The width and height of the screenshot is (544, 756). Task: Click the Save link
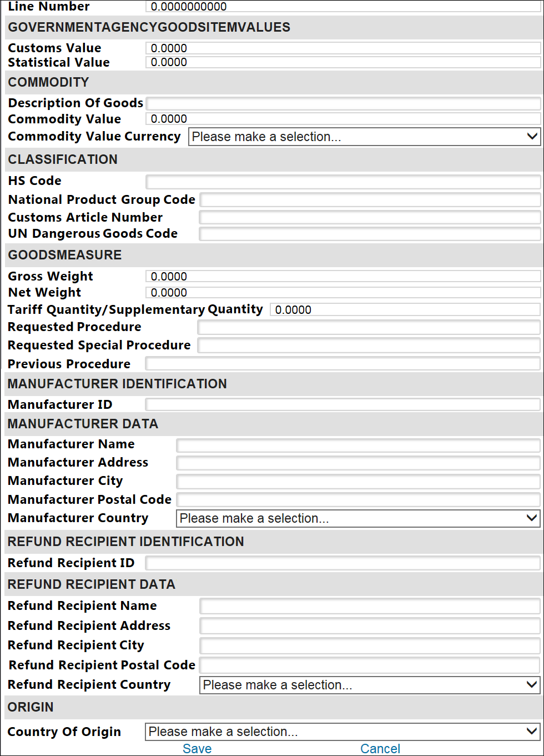[197, 749]
